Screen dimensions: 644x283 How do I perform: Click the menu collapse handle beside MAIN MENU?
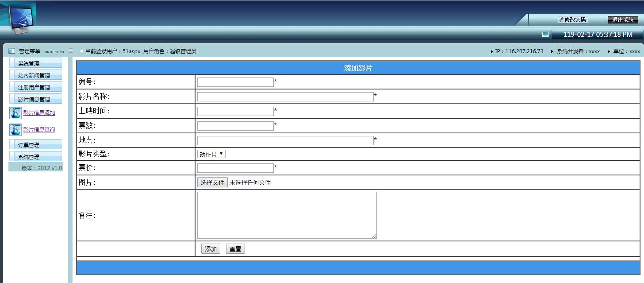coord(70,51)
